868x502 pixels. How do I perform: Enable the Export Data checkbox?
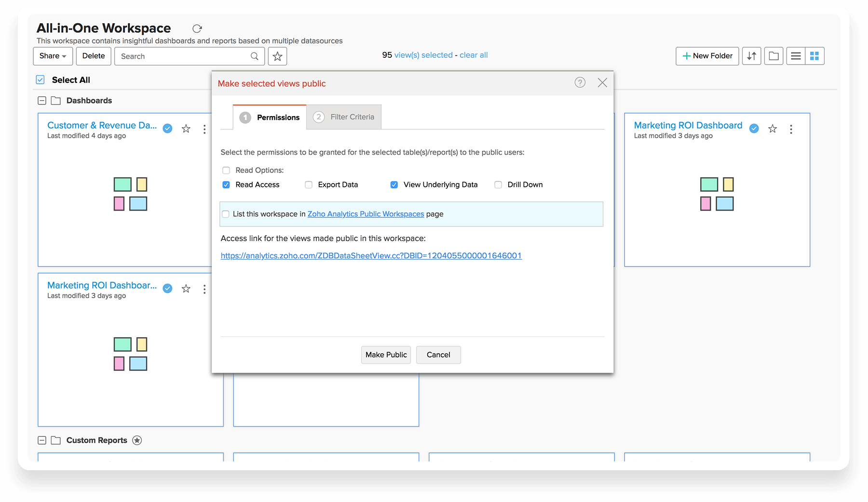(x=309, y=185)
